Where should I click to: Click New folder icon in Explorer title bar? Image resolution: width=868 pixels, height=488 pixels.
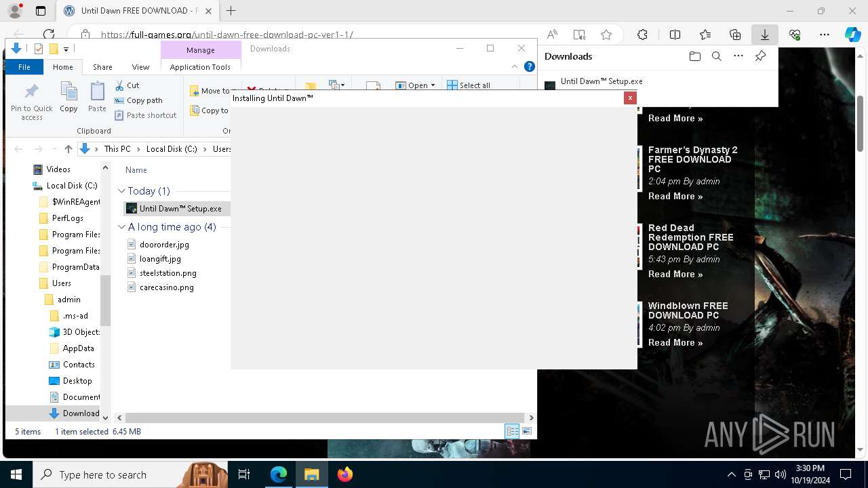[53, 49]
